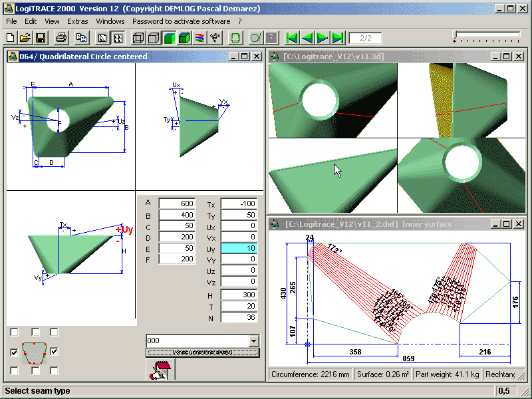Save with the floppy disk icon
Screen dimensions: 532x399
coord(41,38)
